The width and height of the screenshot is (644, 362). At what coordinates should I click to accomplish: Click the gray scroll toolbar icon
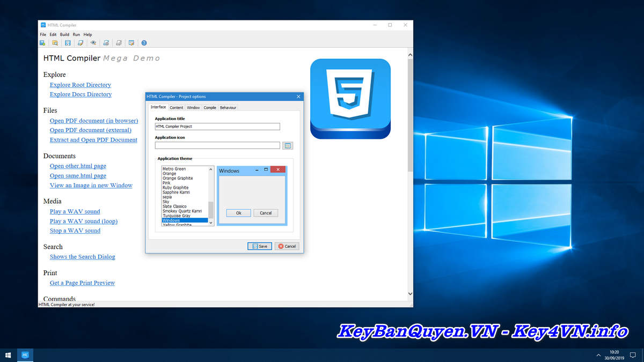pyautogui.click(x=119, y=43)
